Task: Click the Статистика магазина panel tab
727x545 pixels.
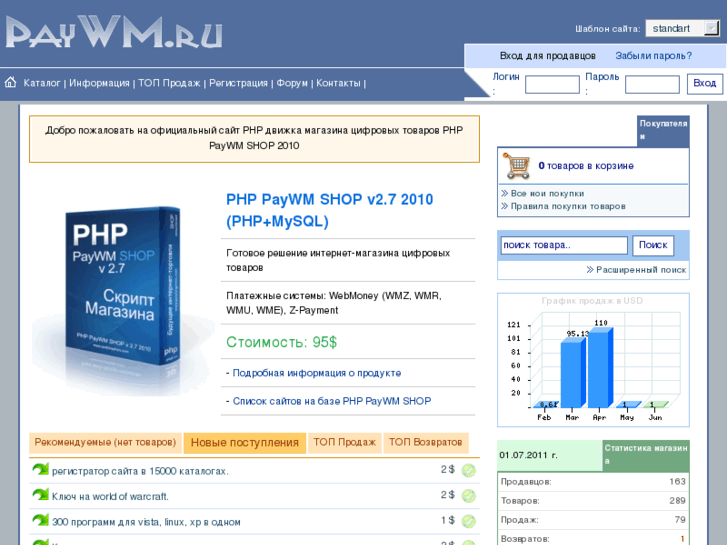Action: 646,455
